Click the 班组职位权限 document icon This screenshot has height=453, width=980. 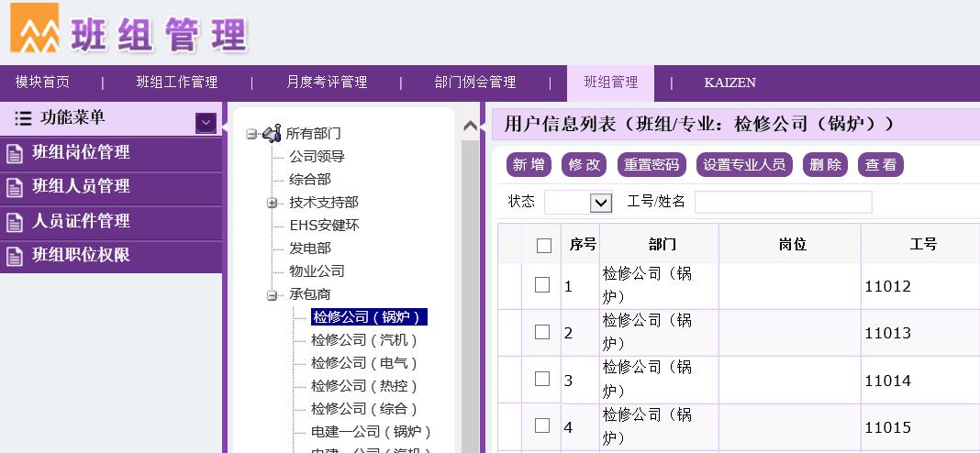point(15,256)
